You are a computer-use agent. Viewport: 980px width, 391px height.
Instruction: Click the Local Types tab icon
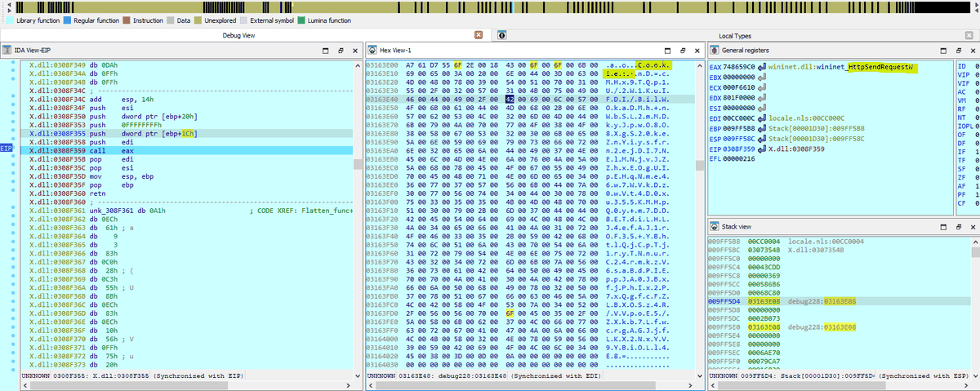(501, 36)
